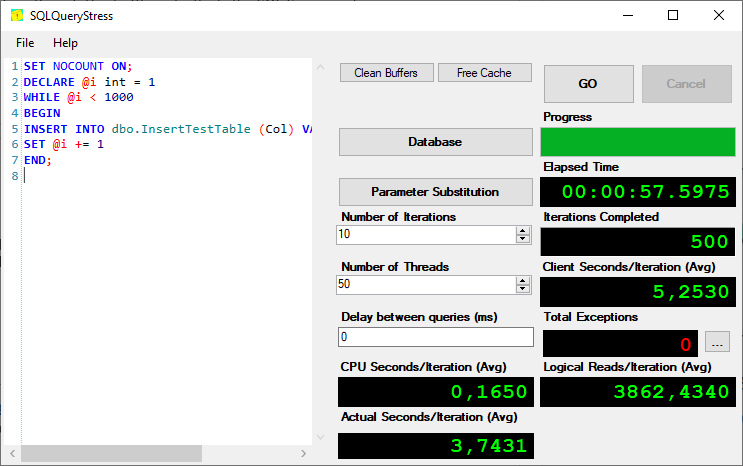Decrease Number of Iterations with down arrow
743x466 pixels.
(523, 239)
